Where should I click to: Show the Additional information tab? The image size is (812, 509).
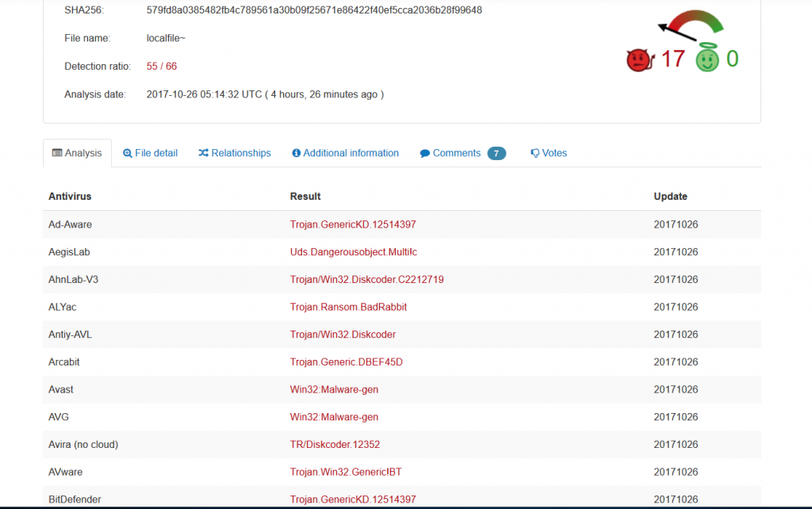pos(346,153)
